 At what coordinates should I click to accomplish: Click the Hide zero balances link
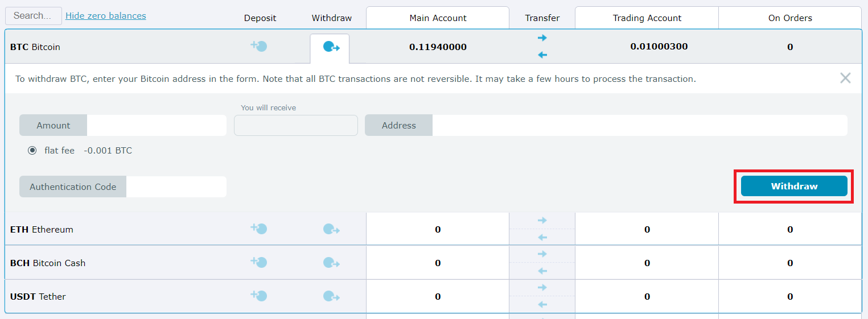(106, 16)
